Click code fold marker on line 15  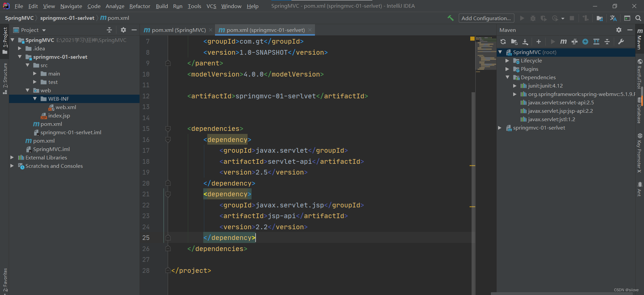pos(168,129)
